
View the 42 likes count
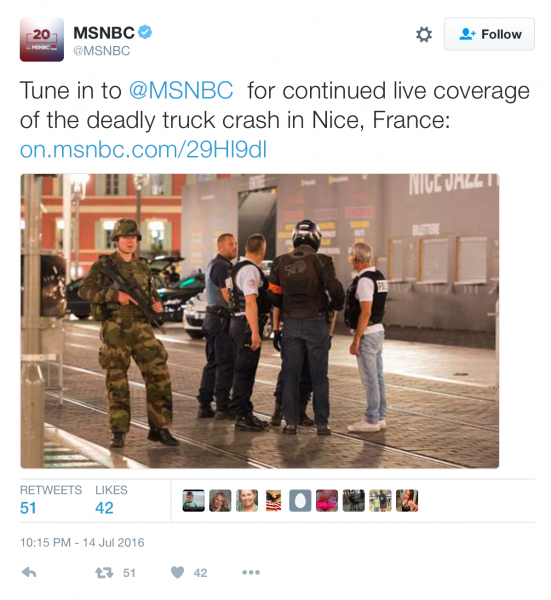click(x=104, y=508)
